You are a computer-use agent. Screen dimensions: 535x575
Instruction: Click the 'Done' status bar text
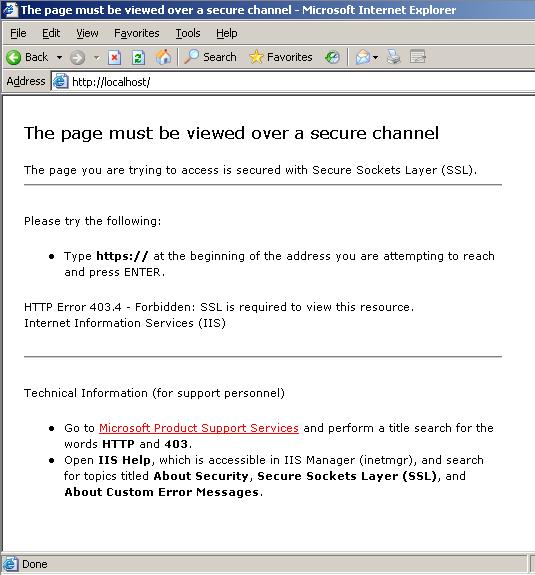point(34,564)
